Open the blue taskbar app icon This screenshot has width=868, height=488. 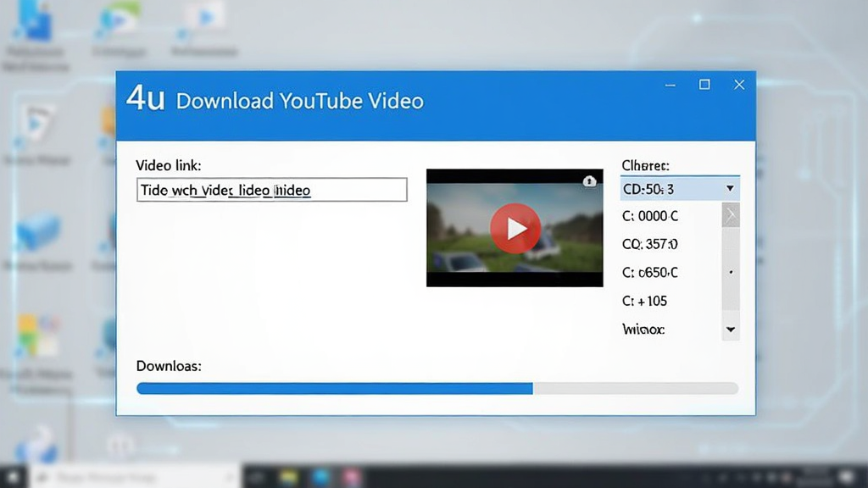point(320,477)
